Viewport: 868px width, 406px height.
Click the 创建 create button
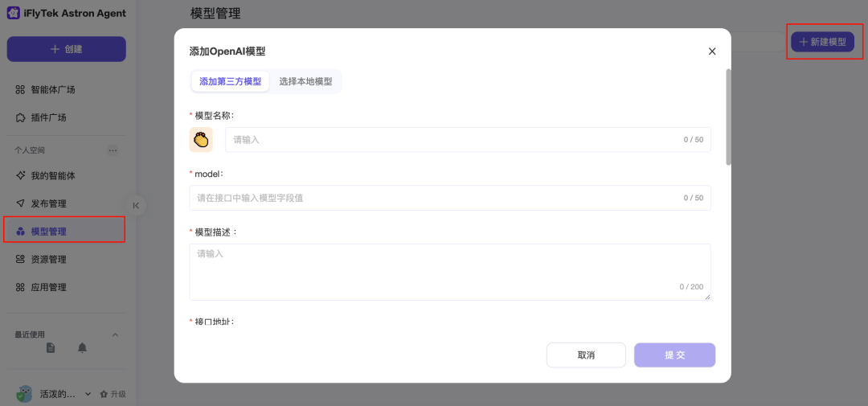[67, 49]
